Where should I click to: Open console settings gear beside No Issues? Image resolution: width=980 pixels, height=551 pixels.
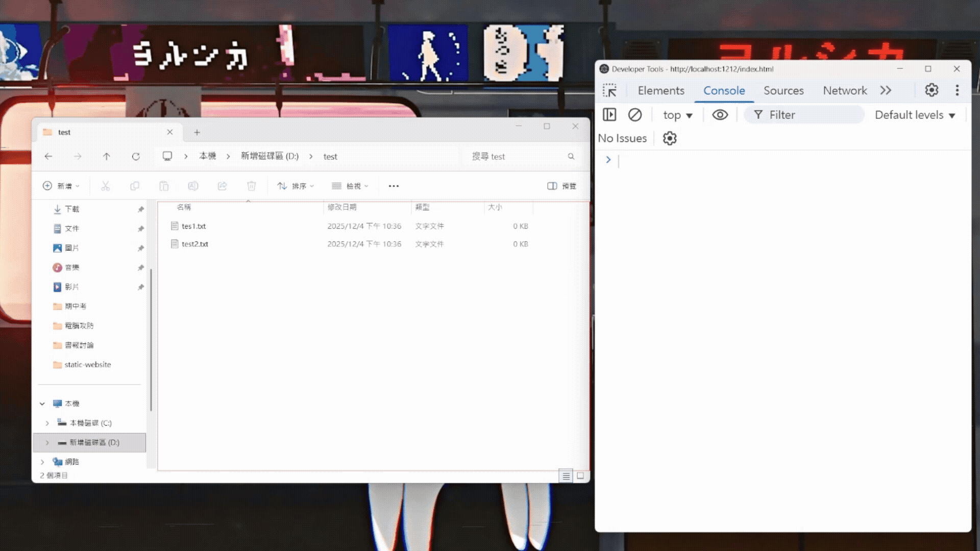pos(669,138)
